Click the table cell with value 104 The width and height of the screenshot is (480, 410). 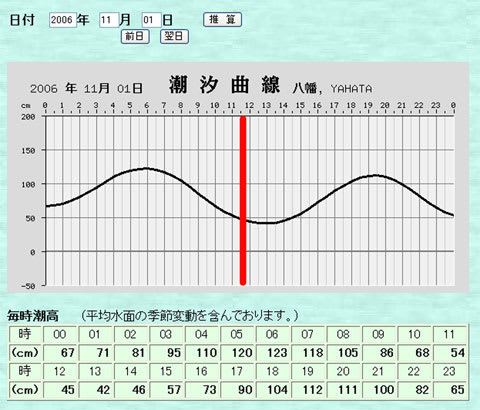[x=273, y=389]
